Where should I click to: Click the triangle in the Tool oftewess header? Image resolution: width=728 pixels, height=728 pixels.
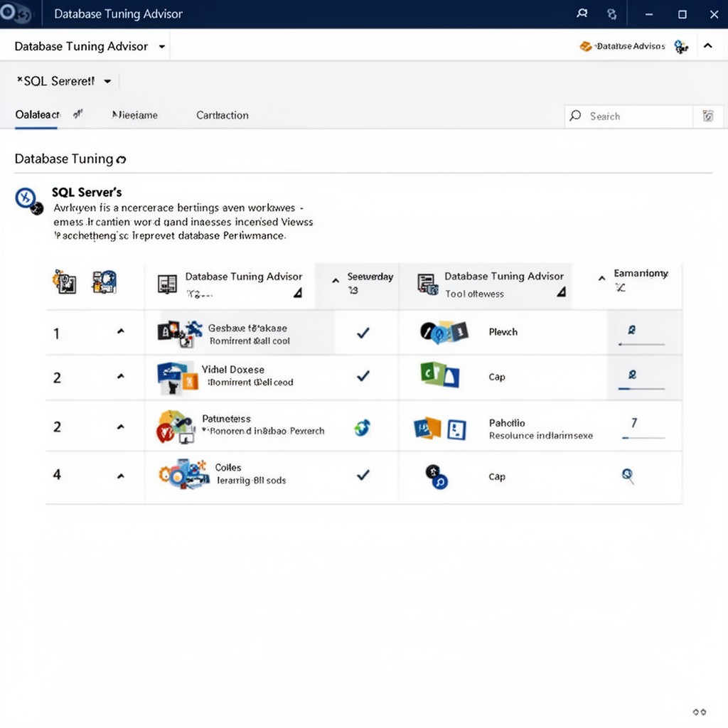pyautogui.click(x=562, y=291)
